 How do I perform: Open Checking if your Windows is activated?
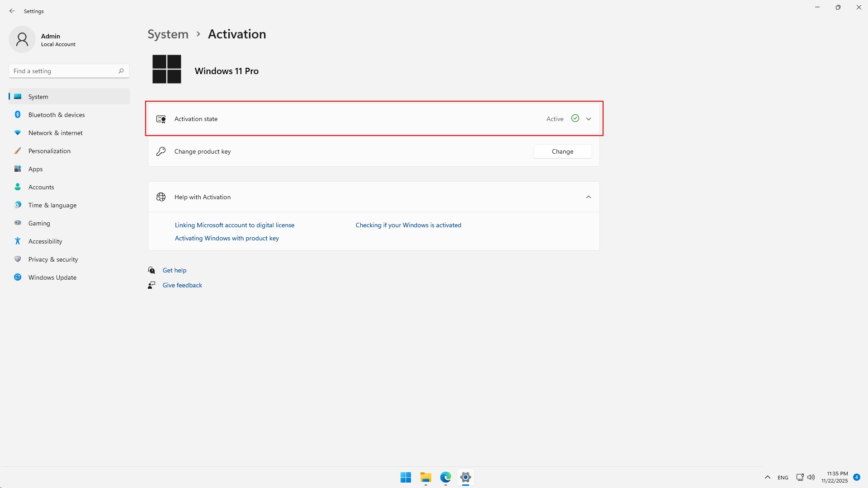pyautogui.click(x=408, y=225)
